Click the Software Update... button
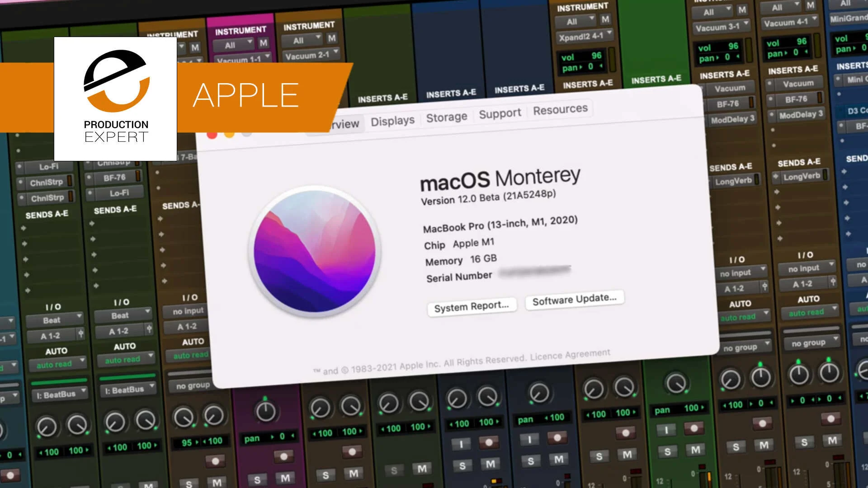Image resolution: width=868 pixels, height=488 pixels. [x=574, y=300]
